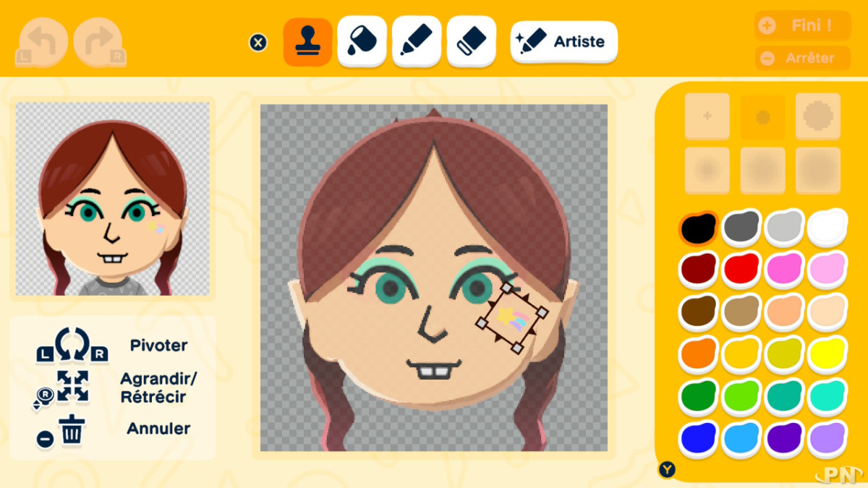This screenshot has height=488, width=868.
Task: Click the Mii preview thumbnail
Action: point(112,199)
